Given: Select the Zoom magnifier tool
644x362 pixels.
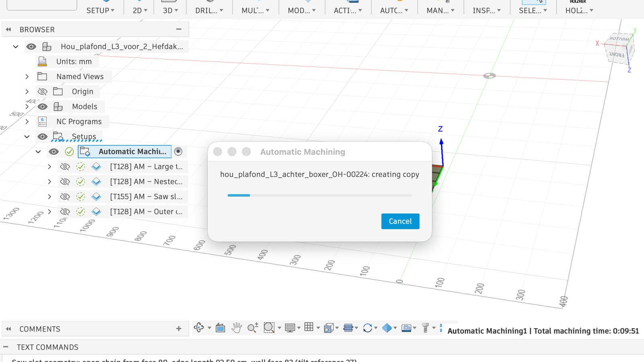Looking at the screenshot, I should coord(252,328).
